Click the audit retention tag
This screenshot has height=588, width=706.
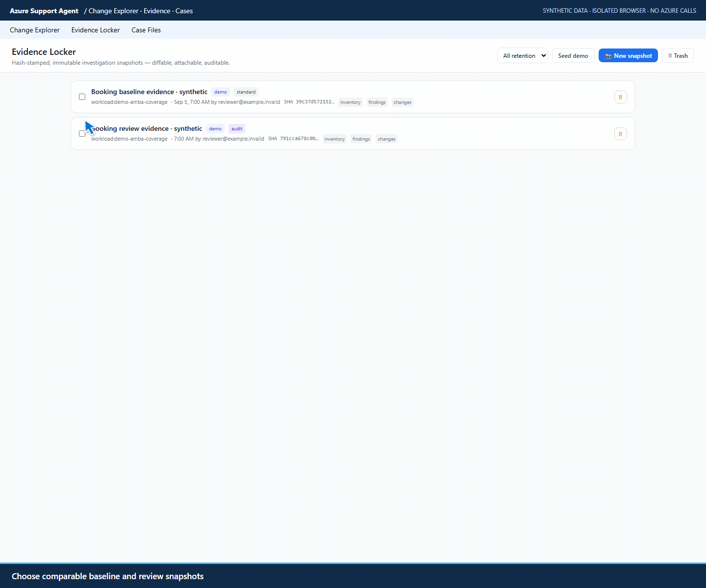[x=237, y=129]
